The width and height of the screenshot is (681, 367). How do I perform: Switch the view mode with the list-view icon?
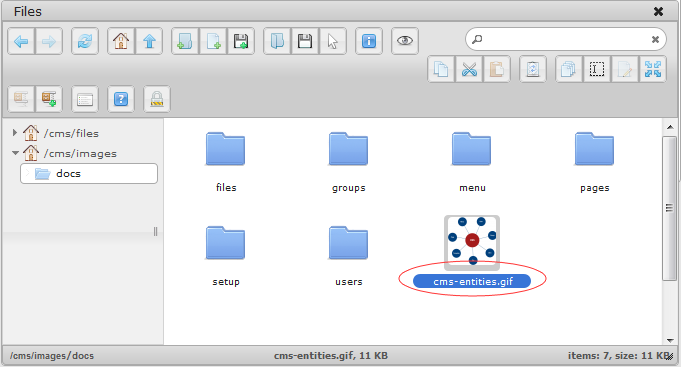(x=85, y=99)
